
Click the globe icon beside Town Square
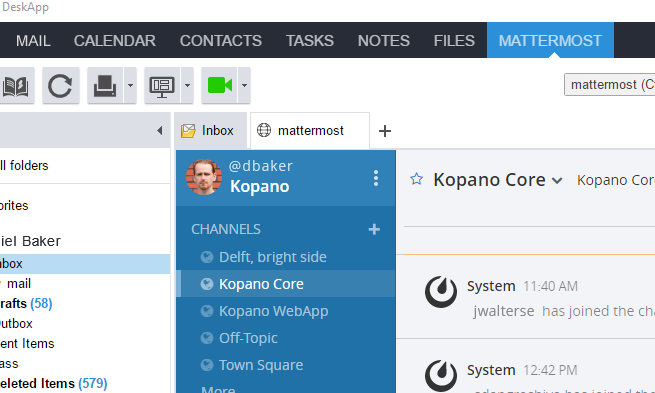click(207, 365)
